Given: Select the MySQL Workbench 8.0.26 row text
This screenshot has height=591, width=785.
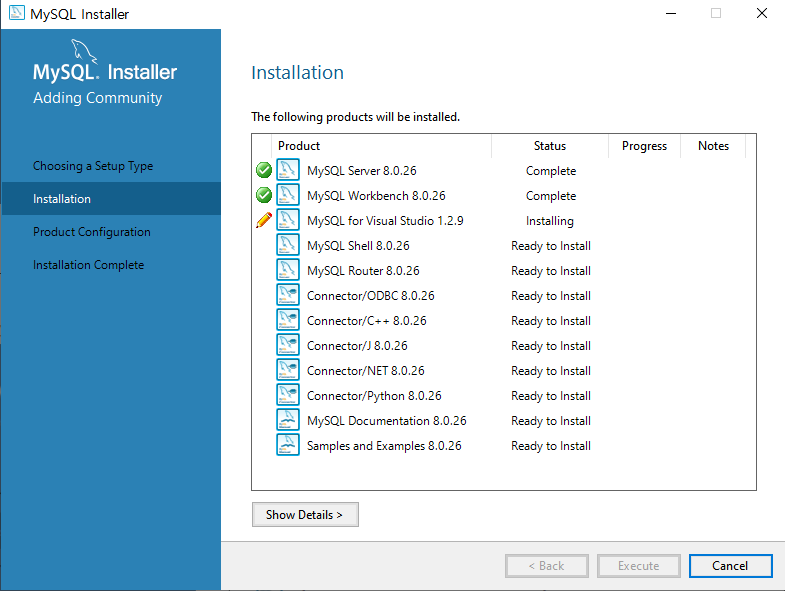Looking at the screenshot, I should (x=376, y=196).
